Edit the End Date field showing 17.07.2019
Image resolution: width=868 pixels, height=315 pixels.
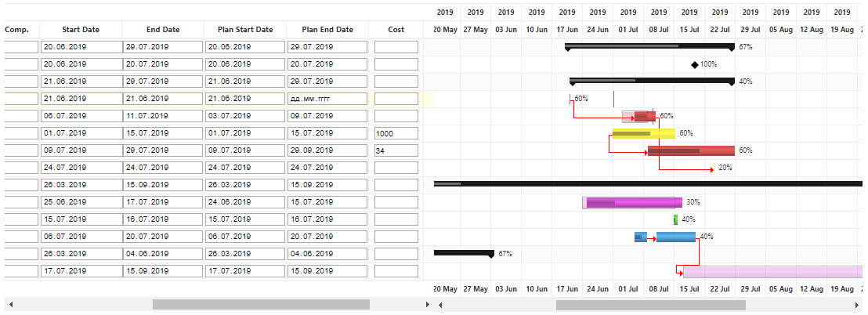pyautogui.click(x=163, y=203)
